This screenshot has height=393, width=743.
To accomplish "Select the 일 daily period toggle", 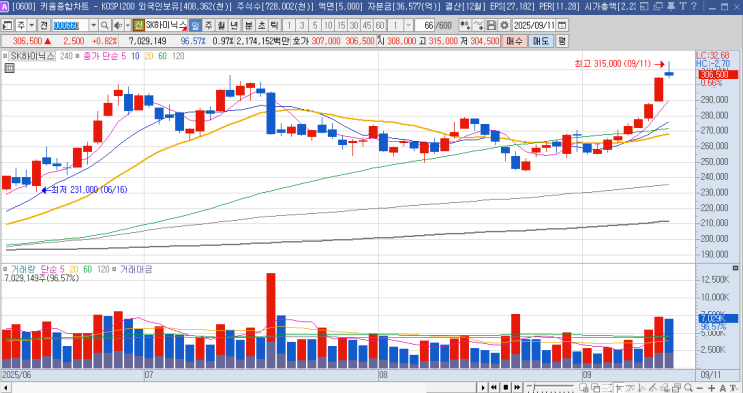I will tap(195, 25).
